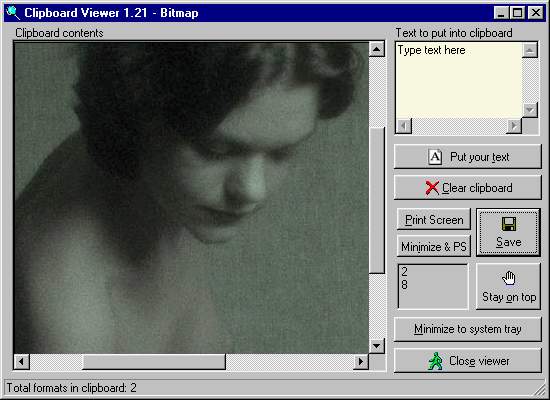This screenshot has height=400, width=550.
Task: Click inside the Type text here field
Action: point(459,80)
